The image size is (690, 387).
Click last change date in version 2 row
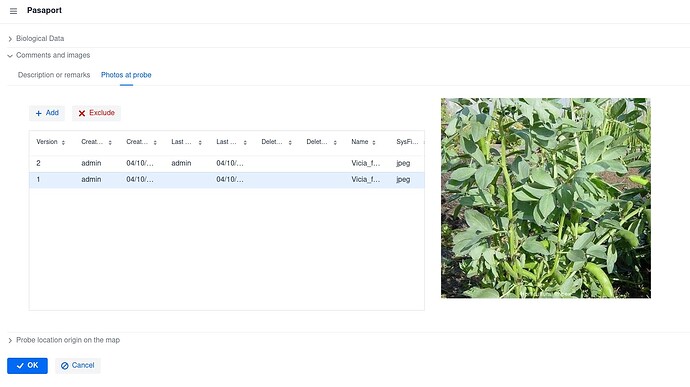pyautogui.click(x=230, y=163)
